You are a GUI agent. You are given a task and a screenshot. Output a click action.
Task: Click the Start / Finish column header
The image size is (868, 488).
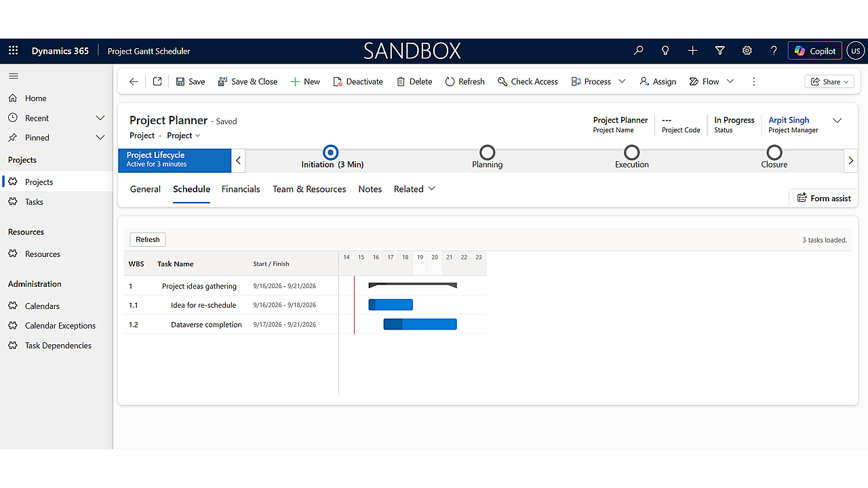click(x=271, y=264)
